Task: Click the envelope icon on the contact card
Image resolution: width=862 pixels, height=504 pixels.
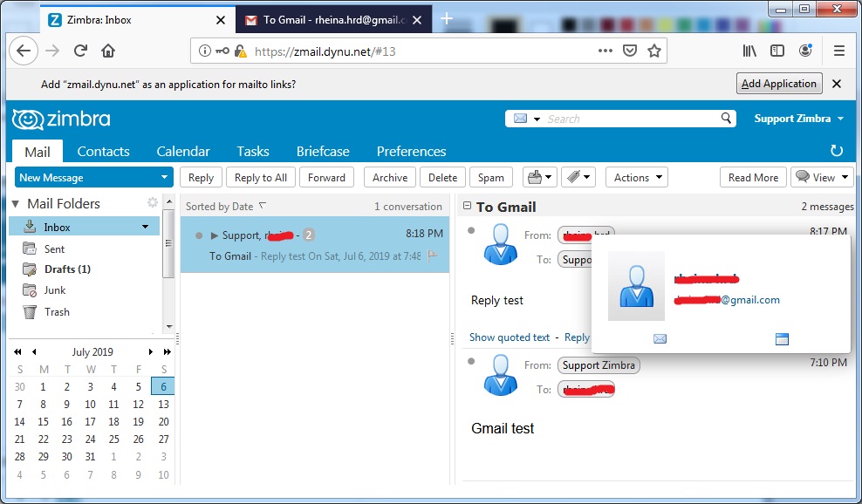Action: pos(660,338)
